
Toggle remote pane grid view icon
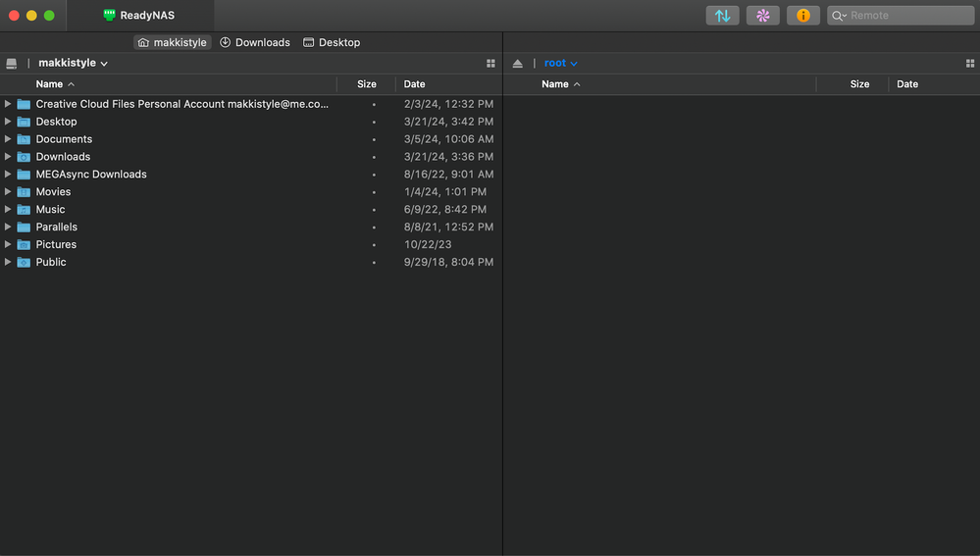click(x=970, y=63)
